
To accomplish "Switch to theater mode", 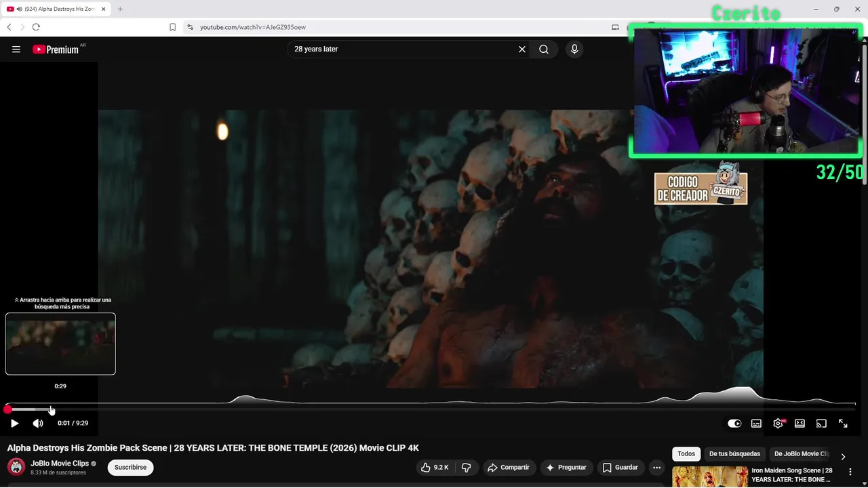I will coord(800,423).
